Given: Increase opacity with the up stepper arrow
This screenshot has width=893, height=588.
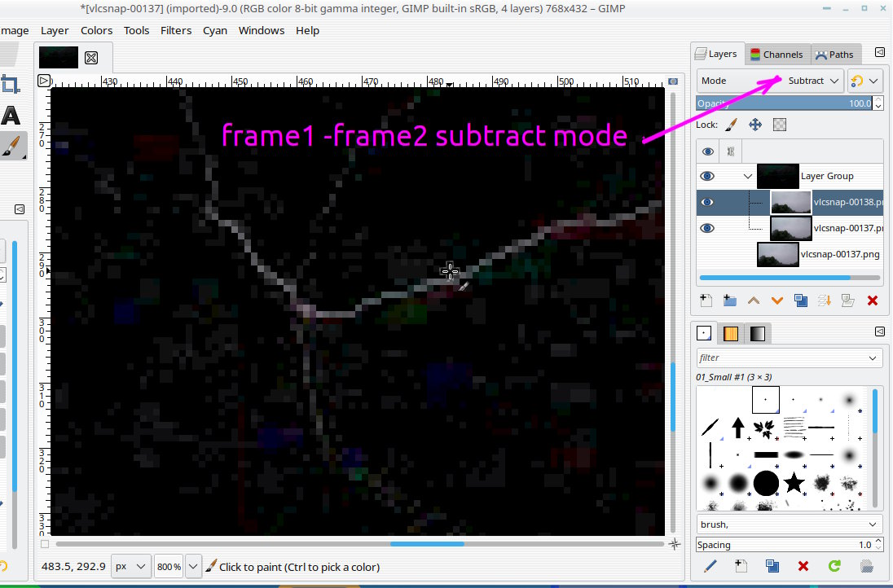Looking at the screenshot, I should coord(878,99).
